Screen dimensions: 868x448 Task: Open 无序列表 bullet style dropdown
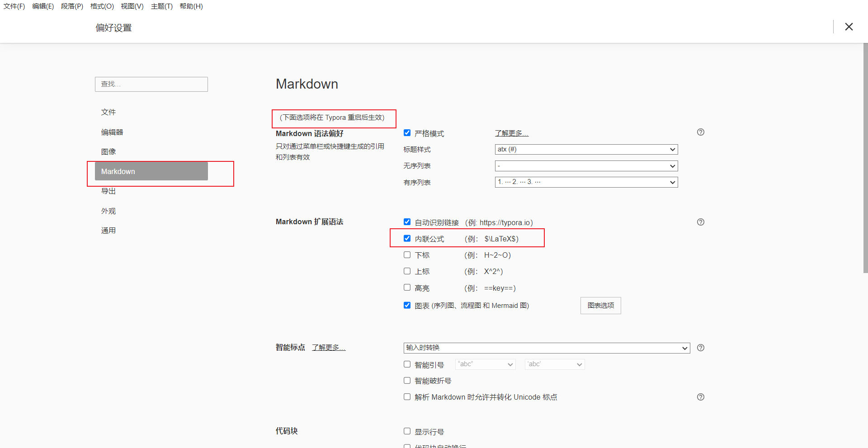coord(586,166)
